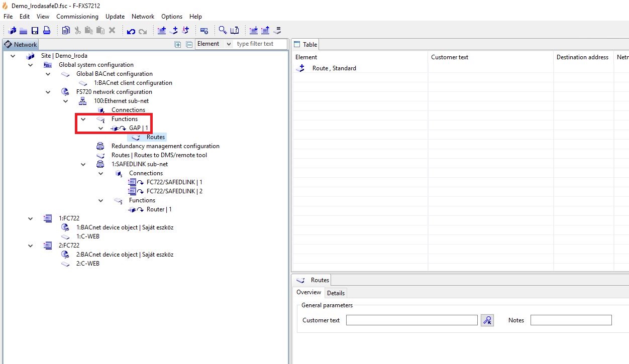
Task: Click the Customer text input field
Action: click(x=411, y=320)
